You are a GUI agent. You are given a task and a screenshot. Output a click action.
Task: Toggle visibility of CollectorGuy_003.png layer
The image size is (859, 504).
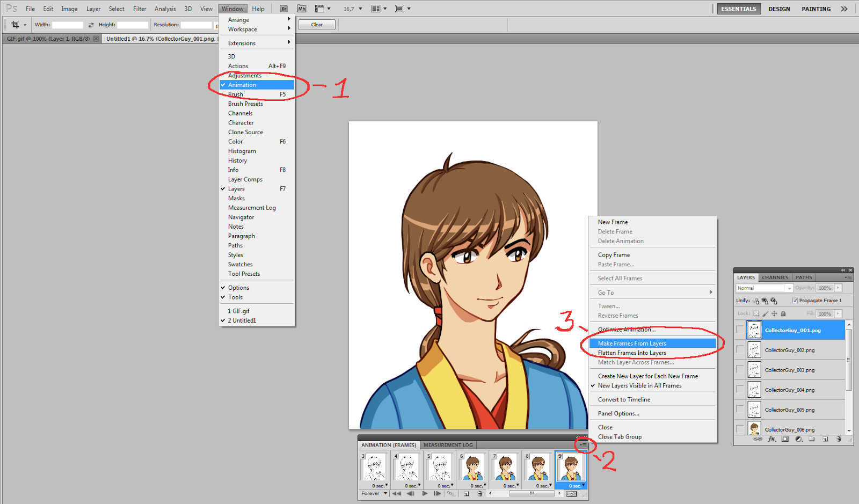point(740,370)
